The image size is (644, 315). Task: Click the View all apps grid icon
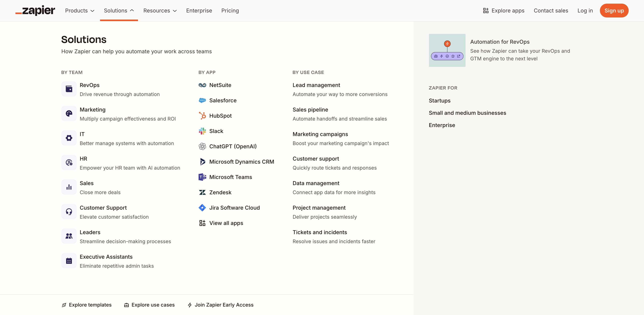(x=202, y=223)
